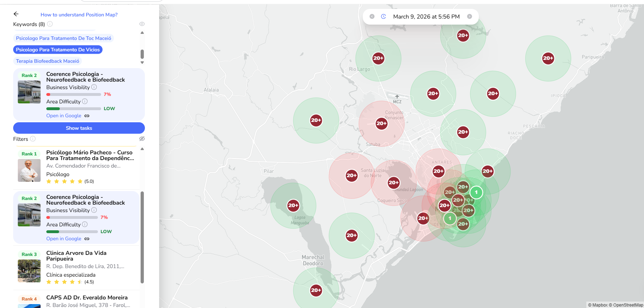The image size is (644, 308).
Task: Click the 20+ marker beside MCZ airport
Action: point(433,94)
